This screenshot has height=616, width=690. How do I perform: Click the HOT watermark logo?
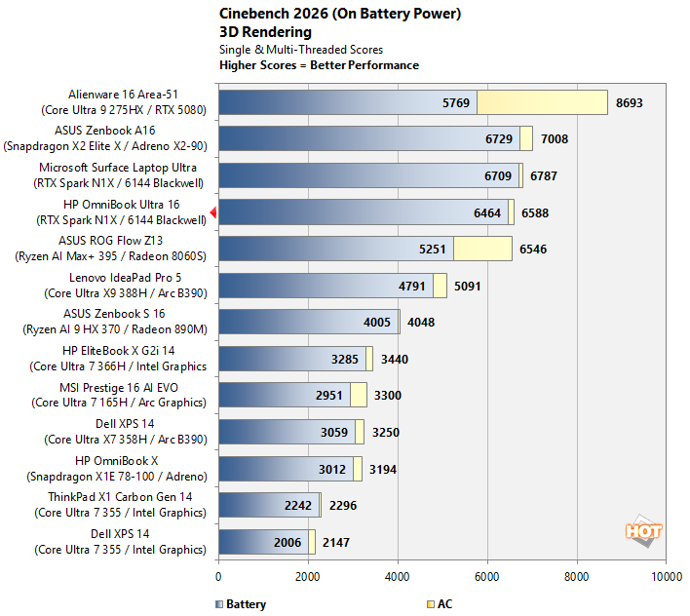643,531
